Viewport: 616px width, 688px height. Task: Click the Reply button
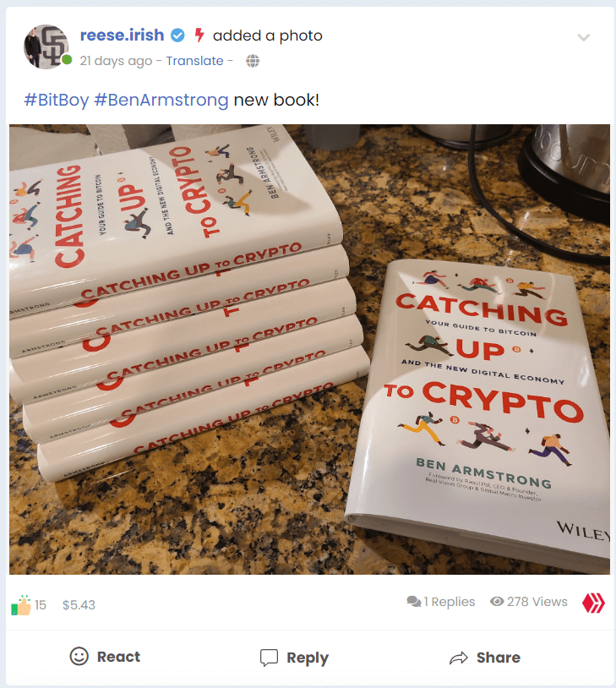point(294,658)
